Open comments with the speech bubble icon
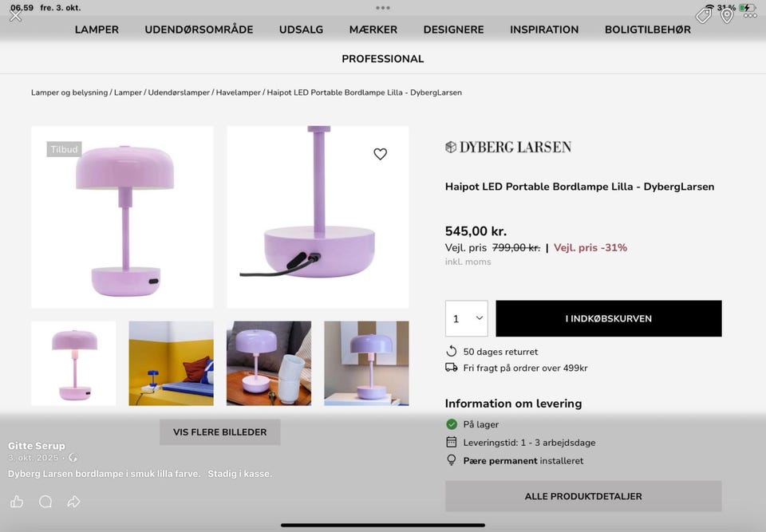This screenshot has height=532, width=766. (x=45, y=501)
